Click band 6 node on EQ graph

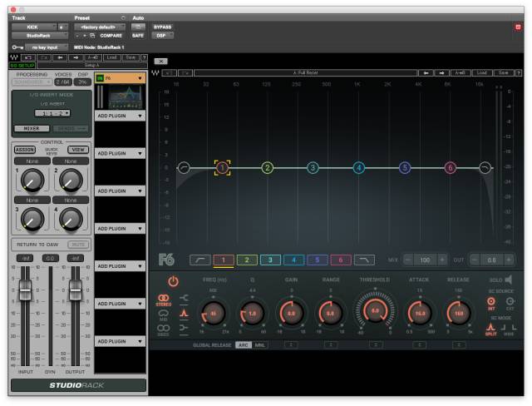[451, 168]
